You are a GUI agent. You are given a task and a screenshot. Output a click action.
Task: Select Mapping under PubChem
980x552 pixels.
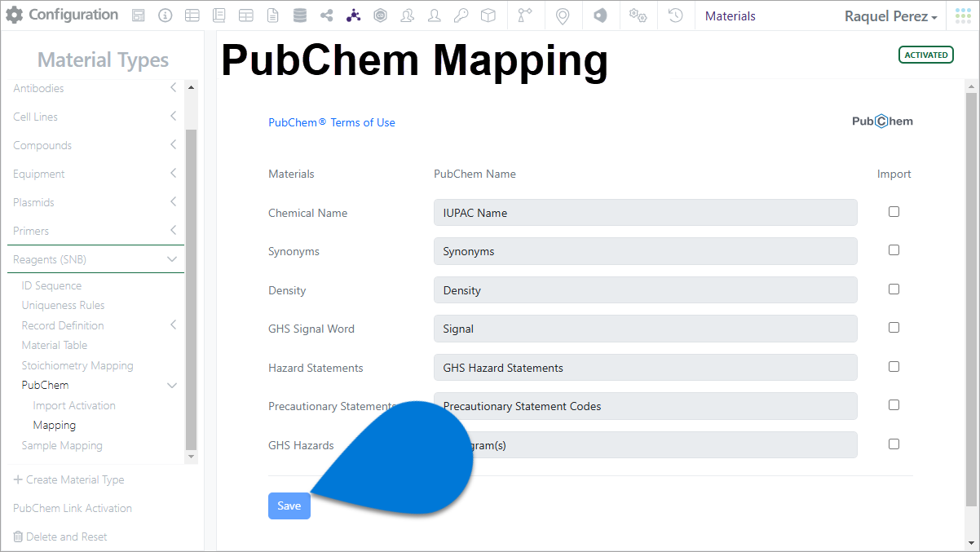[54, 425]
